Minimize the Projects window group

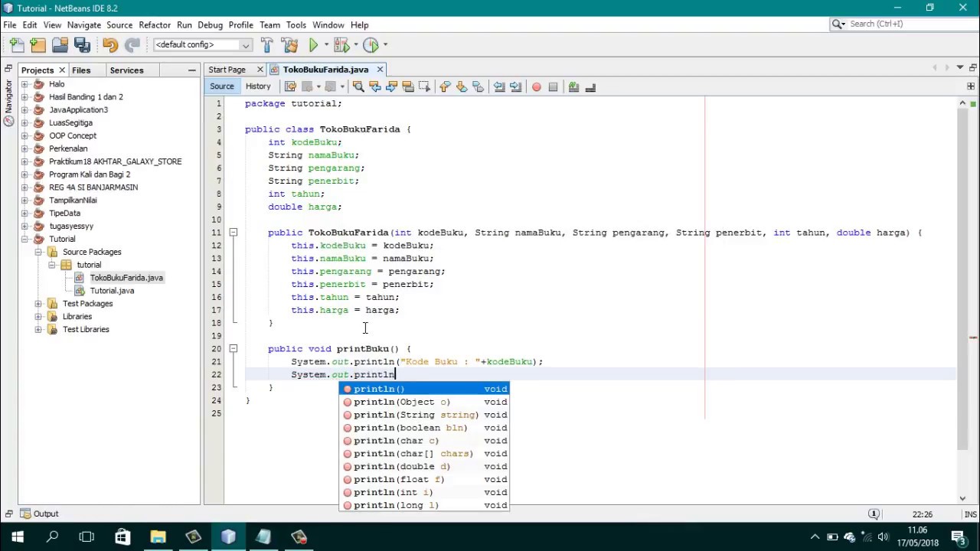coord(192,70)
